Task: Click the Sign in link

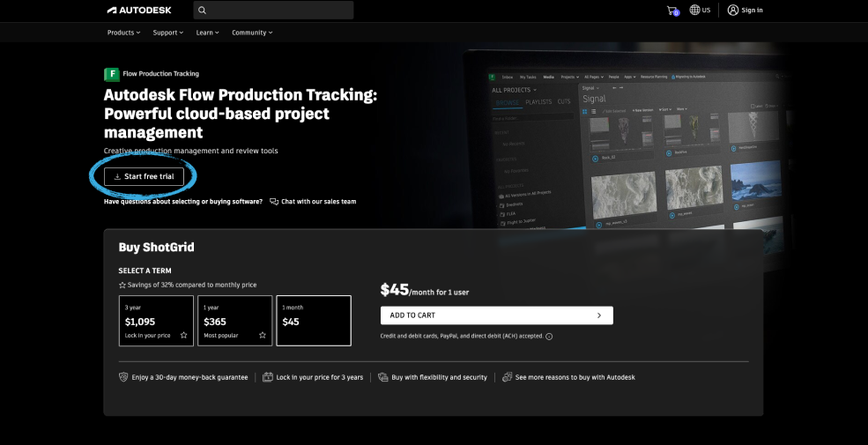Action: [x=746, y=10]
